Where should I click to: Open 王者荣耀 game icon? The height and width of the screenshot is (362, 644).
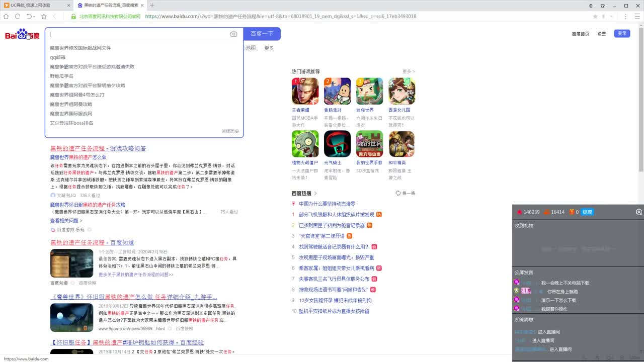305,91
